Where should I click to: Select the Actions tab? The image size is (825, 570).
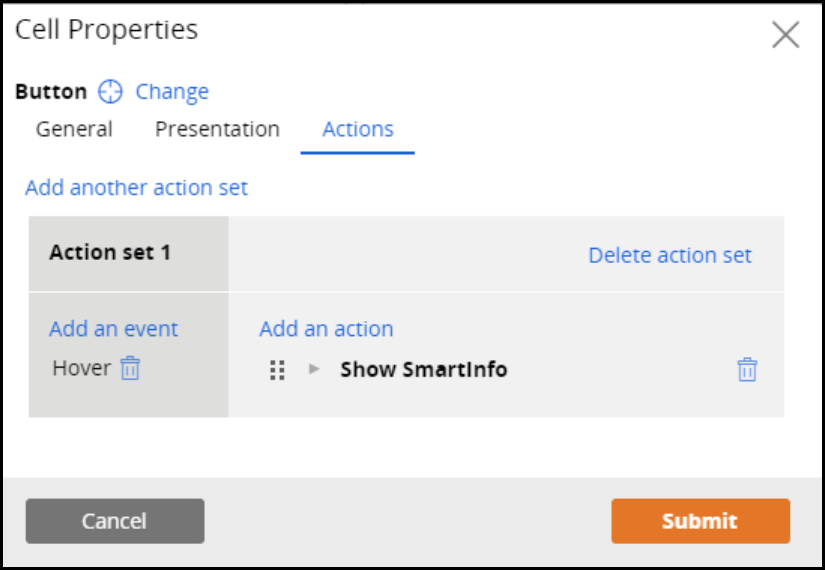point(357,129)
